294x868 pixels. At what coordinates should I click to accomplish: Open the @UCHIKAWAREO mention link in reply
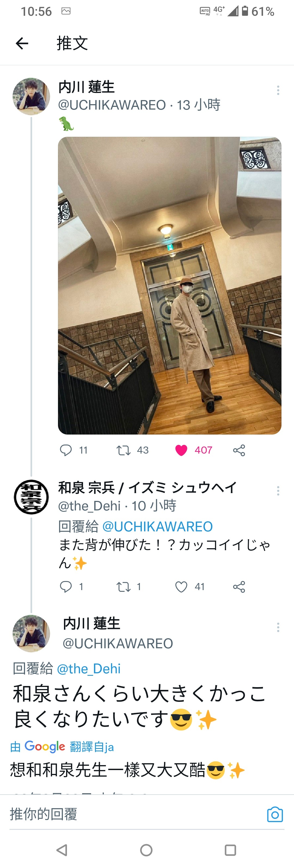[x=157, y=526]
